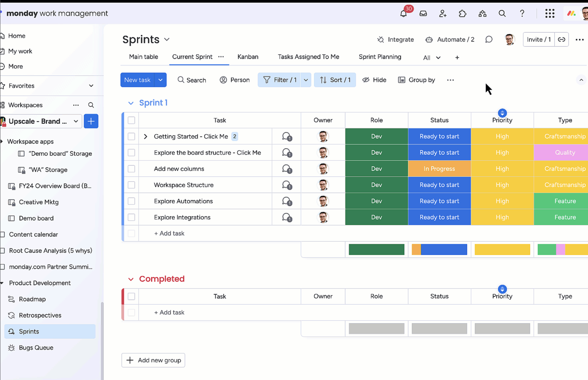Screen dimensions: 588x380
Task: Open the notifications bell
Action: [x=403, y=13]
